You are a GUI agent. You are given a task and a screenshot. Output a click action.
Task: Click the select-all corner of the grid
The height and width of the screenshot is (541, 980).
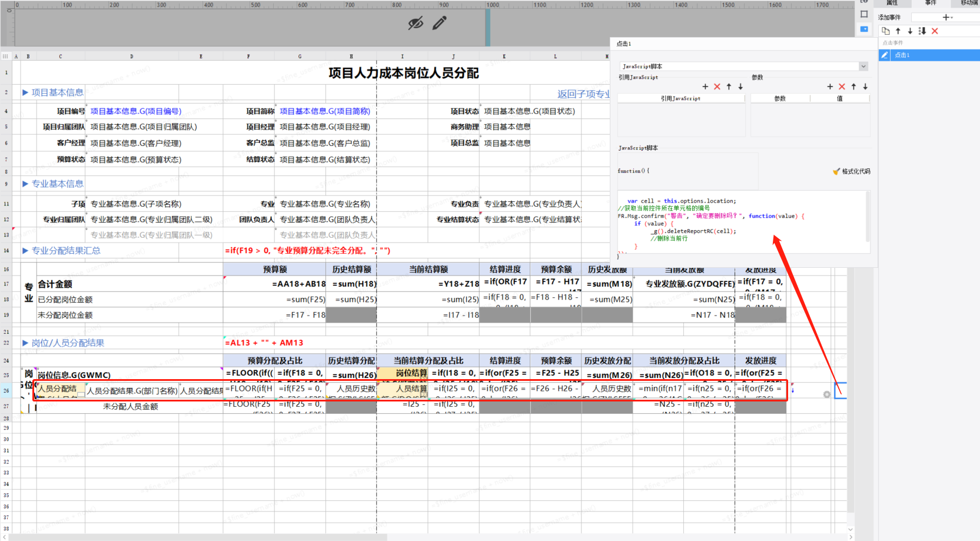pos(5,57)
